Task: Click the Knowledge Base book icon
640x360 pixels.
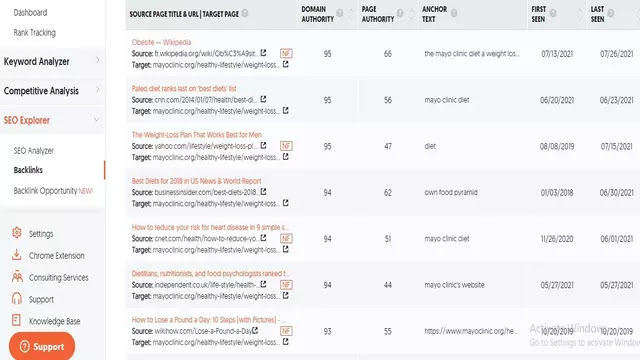Action: (x=16, y=320)
